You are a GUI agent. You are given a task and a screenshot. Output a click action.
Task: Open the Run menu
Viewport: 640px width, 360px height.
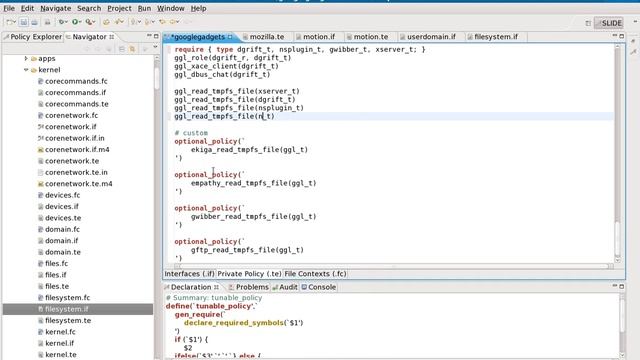[x=144, y=8]
